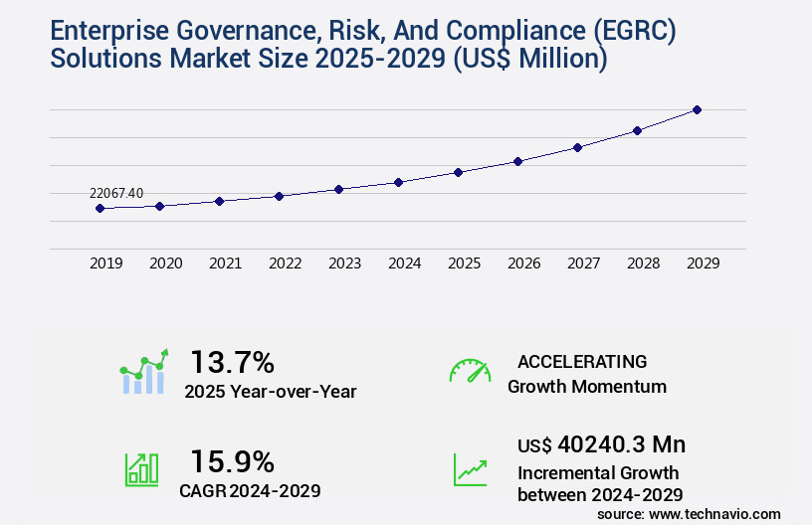
Task: Click the US$ 40240.3 Mn value
Action: tap(601, 444)
